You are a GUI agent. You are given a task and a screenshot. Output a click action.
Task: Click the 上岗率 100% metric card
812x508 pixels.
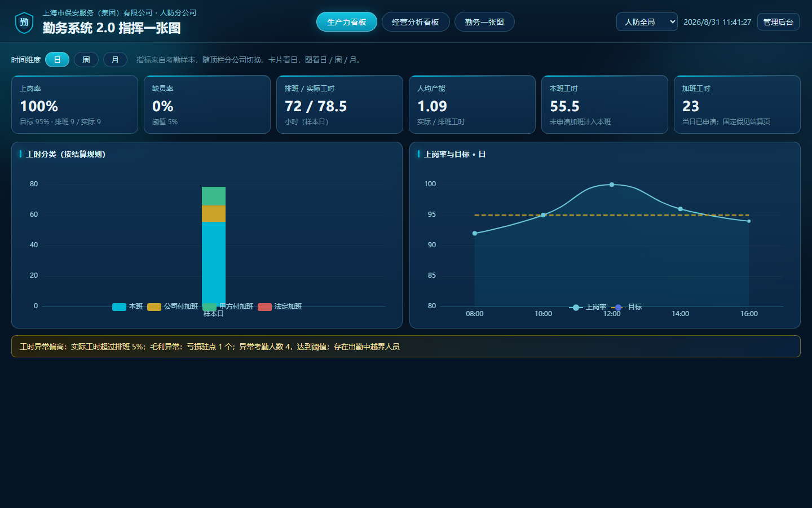coord(74,104)
